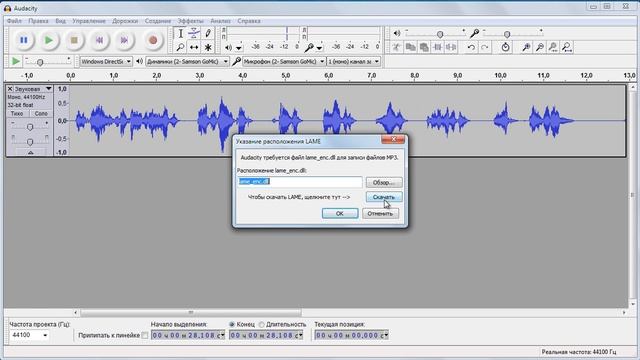Viewport: 640px width, 360px height.
Task: Collapse the track with the arrow button
Action: [31, 152]
